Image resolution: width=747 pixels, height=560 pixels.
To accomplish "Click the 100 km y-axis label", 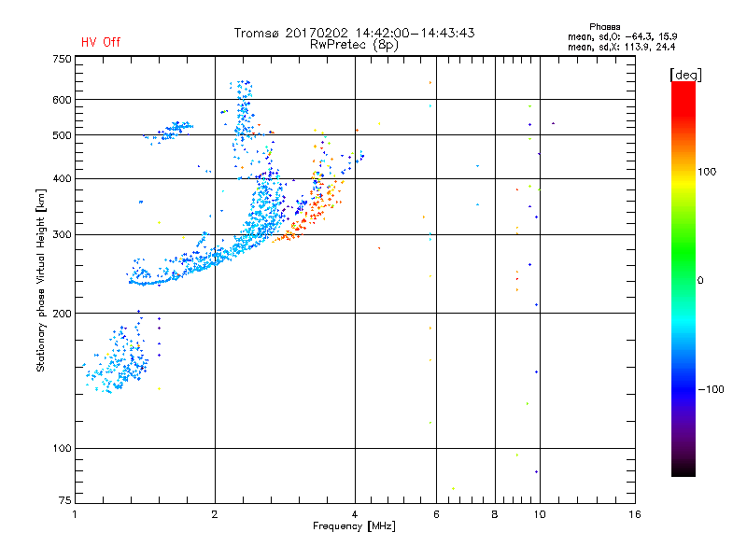I will point(62,449).
